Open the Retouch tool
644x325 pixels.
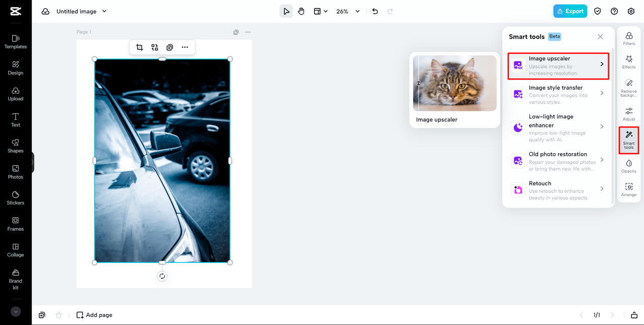coord(558,190)
